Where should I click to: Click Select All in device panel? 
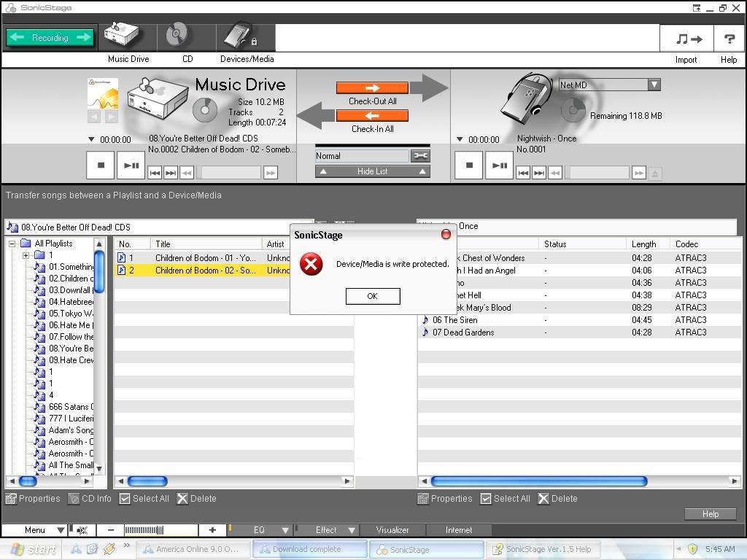(x=506, y=499)
